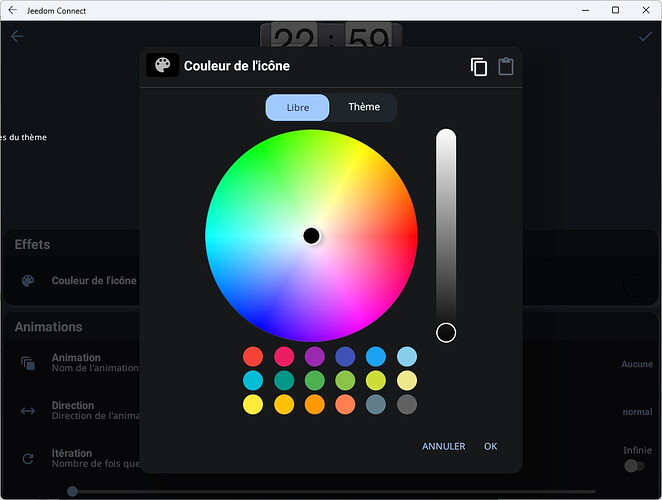The width and height of the screenshot is (662, 500).
Task: Click the Direction double-arrow icon
Action: [x=28, y=411]
